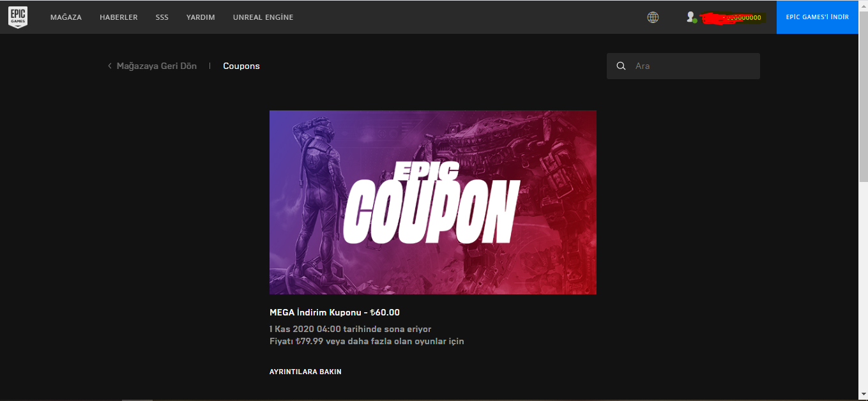Select the Coupons breadcrumb

pos(241,66)
